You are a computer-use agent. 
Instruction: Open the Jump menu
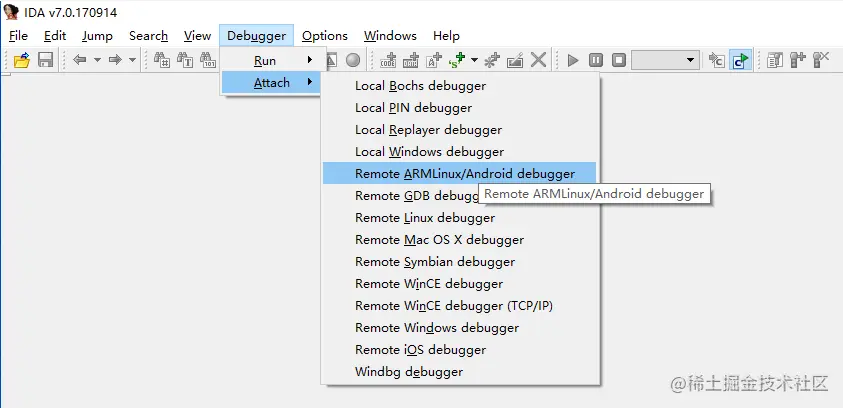[x=97, y=35]
